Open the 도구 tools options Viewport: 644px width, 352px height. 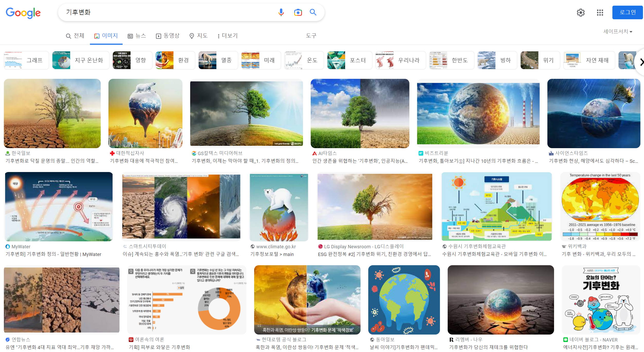tap(311, 36)
